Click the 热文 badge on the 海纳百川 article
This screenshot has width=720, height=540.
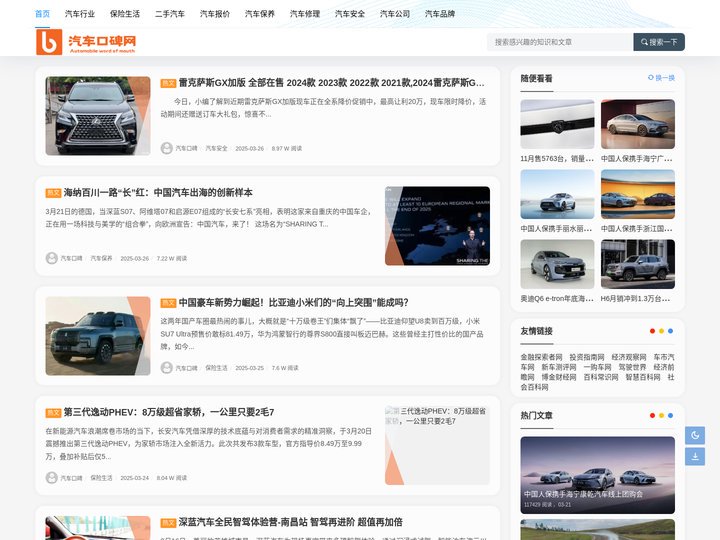pos(53,193)
